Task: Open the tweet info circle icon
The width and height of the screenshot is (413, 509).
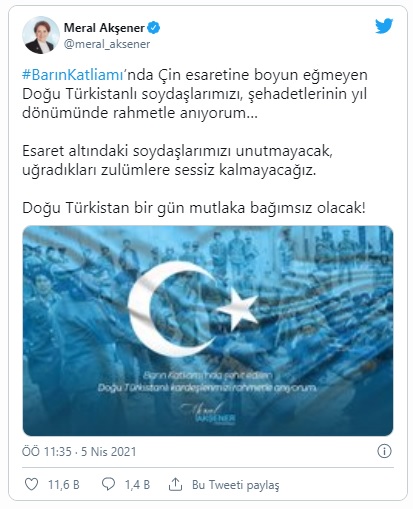Action: click(384, 451)
